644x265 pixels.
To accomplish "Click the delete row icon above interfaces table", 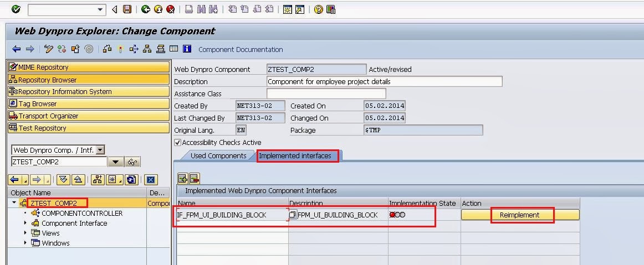I will pyautogui.click(x=194, y=178).
